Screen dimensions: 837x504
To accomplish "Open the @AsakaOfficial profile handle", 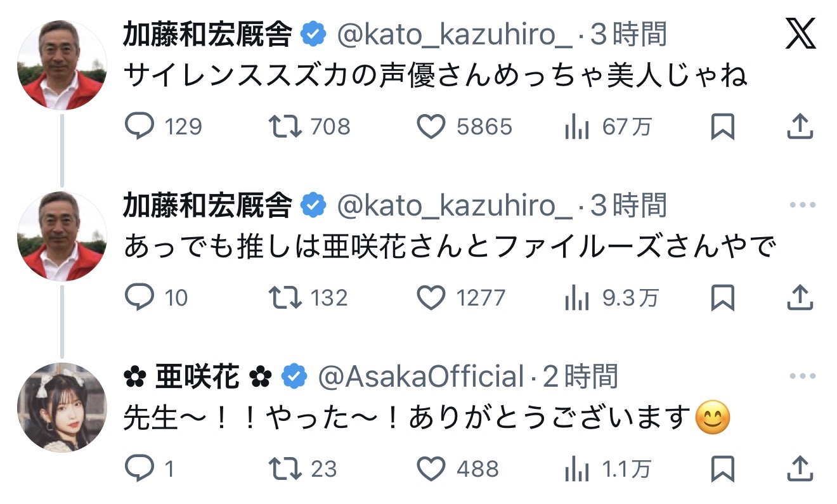I will tap(420, 377).
